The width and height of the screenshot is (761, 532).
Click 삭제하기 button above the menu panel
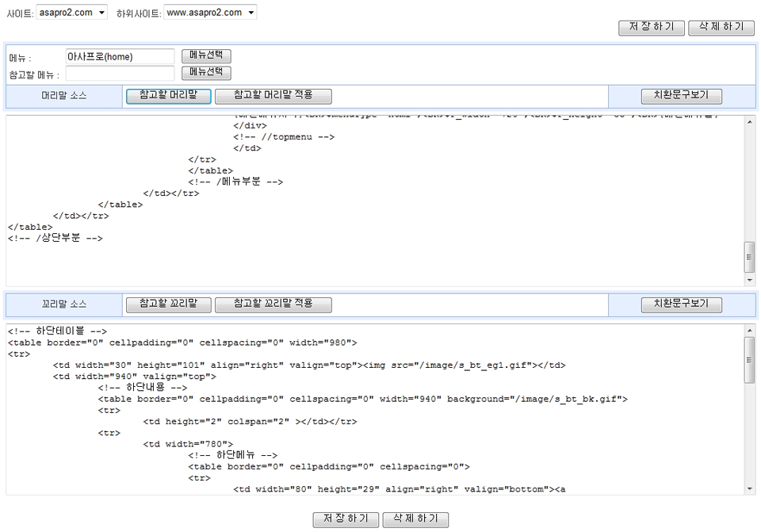coord(721,27)
